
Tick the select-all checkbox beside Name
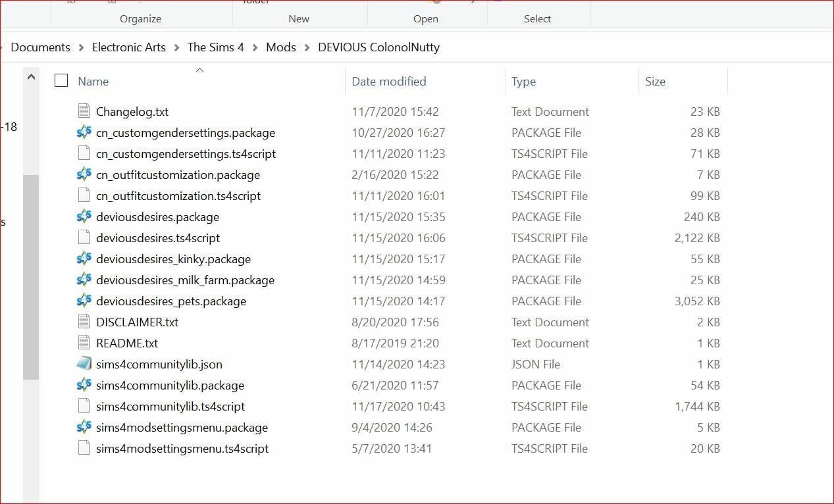(61, 80)
